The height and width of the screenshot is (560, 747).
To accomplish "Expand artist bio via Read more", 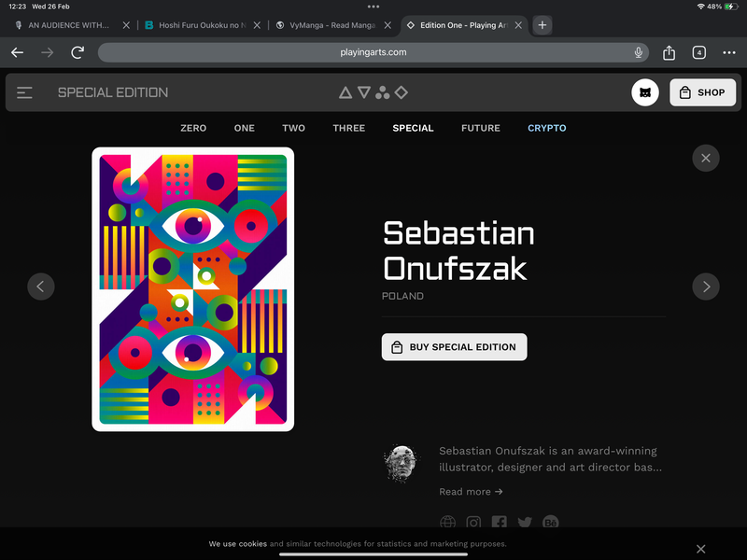I will (471, 492).
